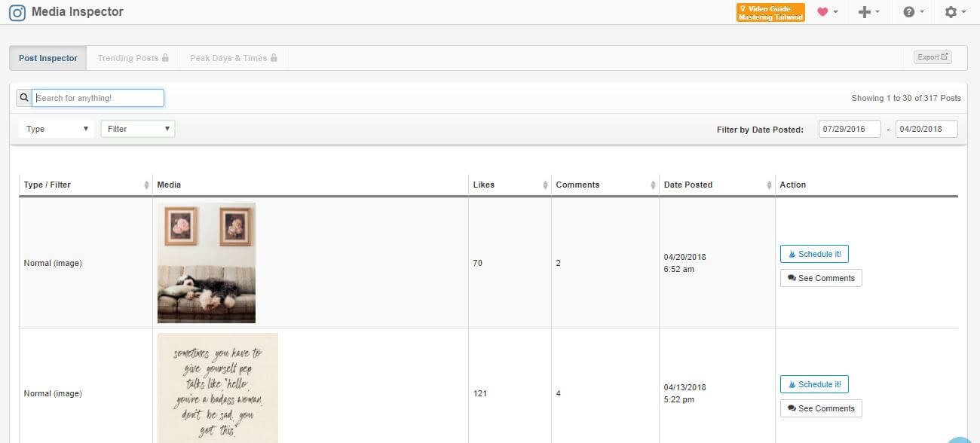980x443 pixels.
Task: Sort by the Likes column
Action: pos(510,185)
